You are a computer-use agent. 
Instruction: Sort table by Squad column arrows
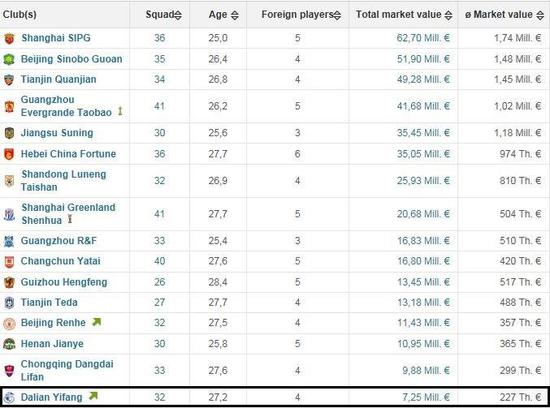click(178, 15)
